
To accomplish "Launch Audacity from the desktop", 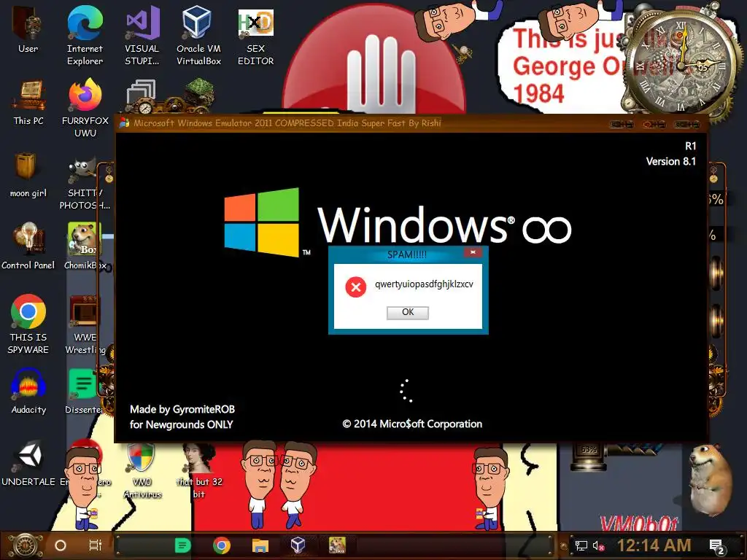I will [x=28, y=392].
